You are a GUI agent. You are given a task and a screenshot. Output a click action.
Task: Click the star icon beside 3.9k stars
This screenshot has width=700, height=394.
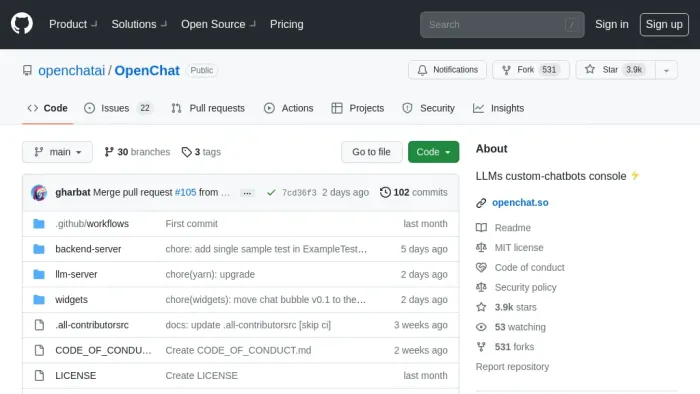click(481, 307)
